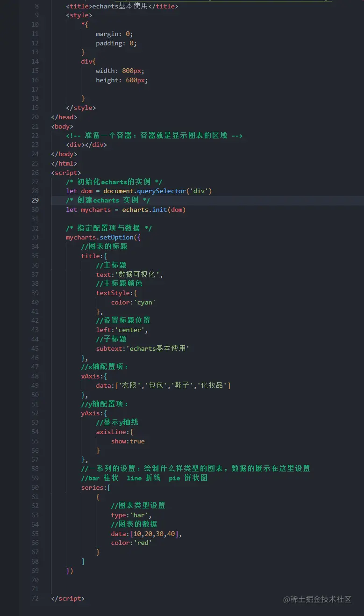
Task: Click line number 46 in the gutter
Action: click(x=35, y=358)
